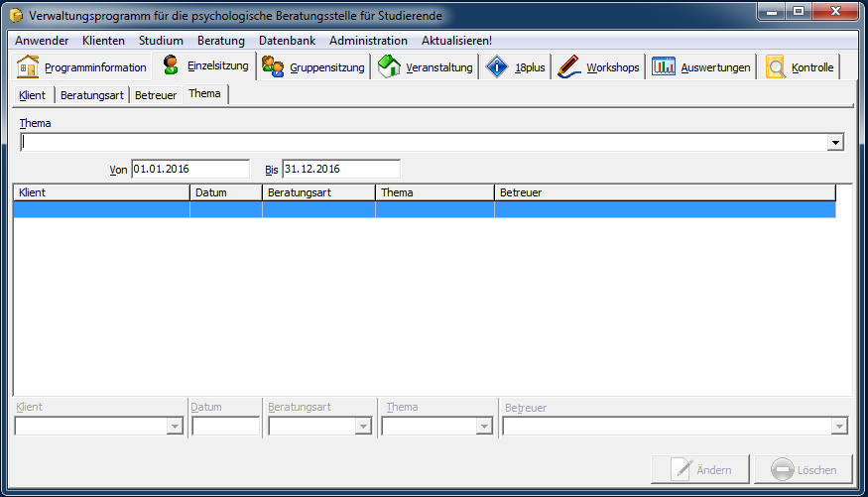Open the Administration menu
The width and height of the screenshot is (868, 497).
click(368, 41)
